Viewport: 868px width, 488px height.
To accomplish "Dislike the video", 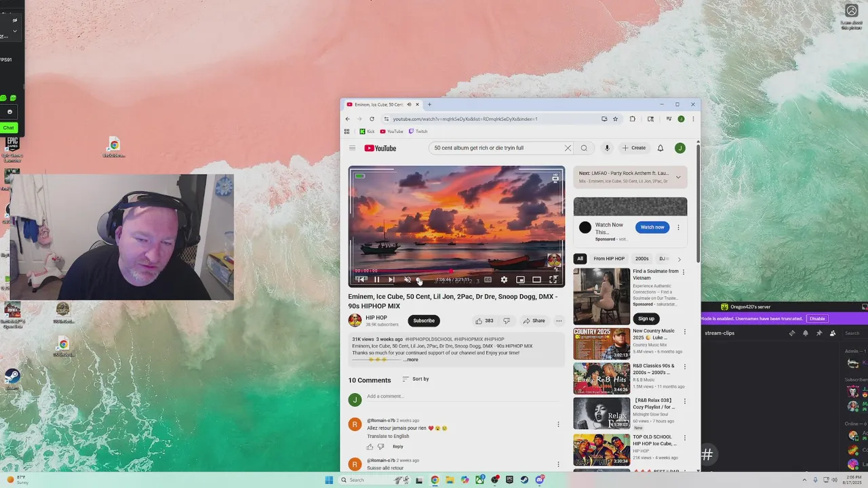I will [x=507, y=321].
